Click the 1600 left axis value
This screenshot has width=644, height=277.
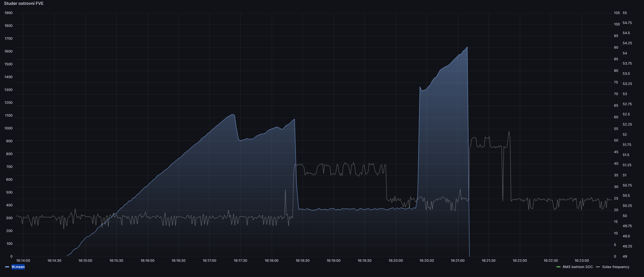pos(8,51)
